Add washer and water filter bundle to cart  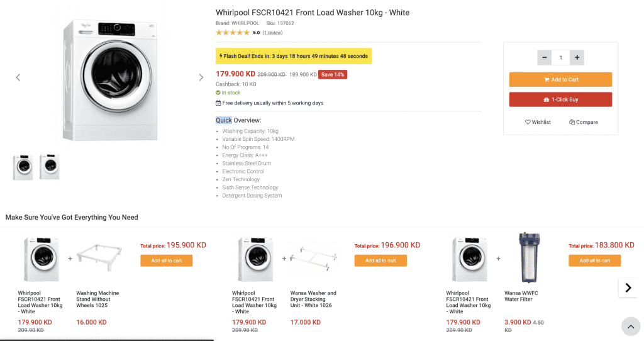(594, 260)
